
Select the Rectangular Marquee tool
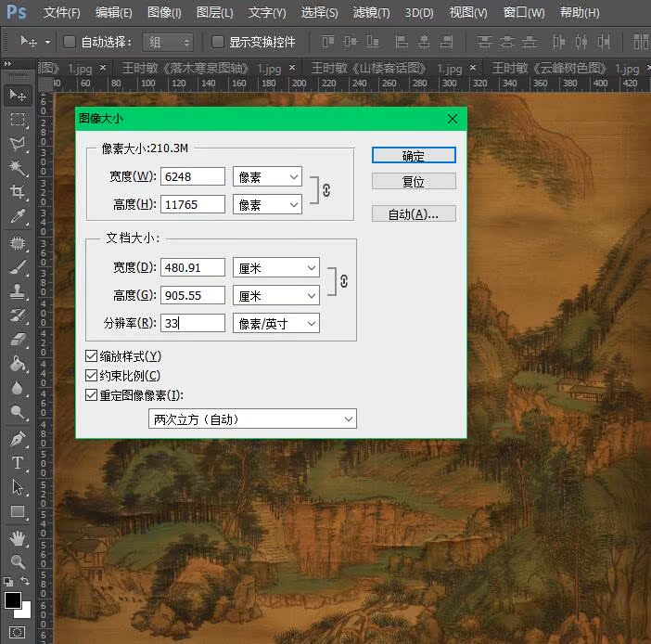pyautogui.click(x=18, y=120)
